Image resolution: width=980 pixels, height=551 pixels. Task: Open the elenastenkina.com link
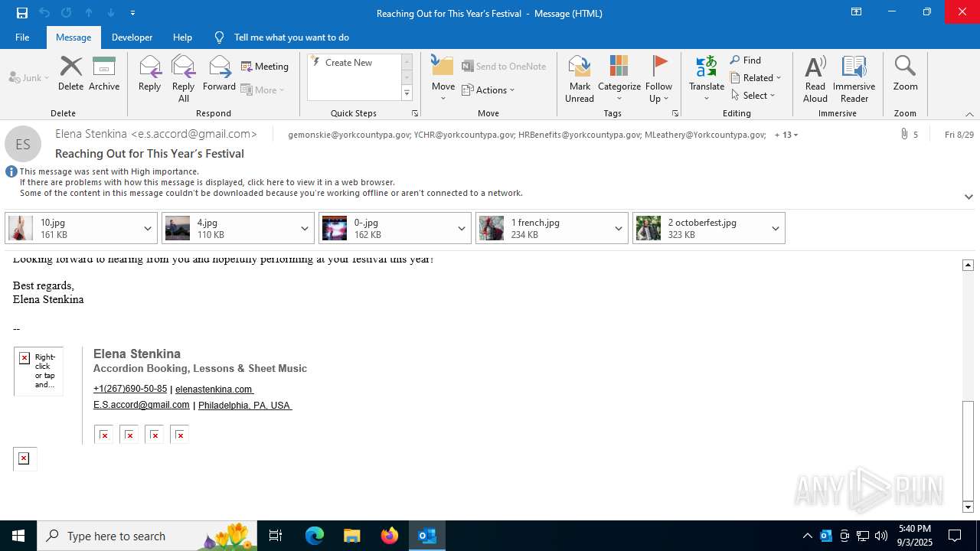tap(214, 389)
